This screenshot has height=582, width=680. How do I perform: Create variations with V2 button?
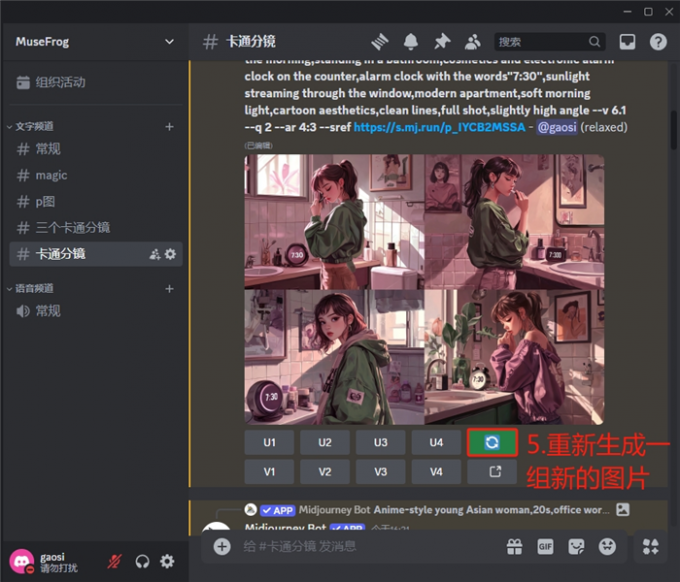click(325, 471)
